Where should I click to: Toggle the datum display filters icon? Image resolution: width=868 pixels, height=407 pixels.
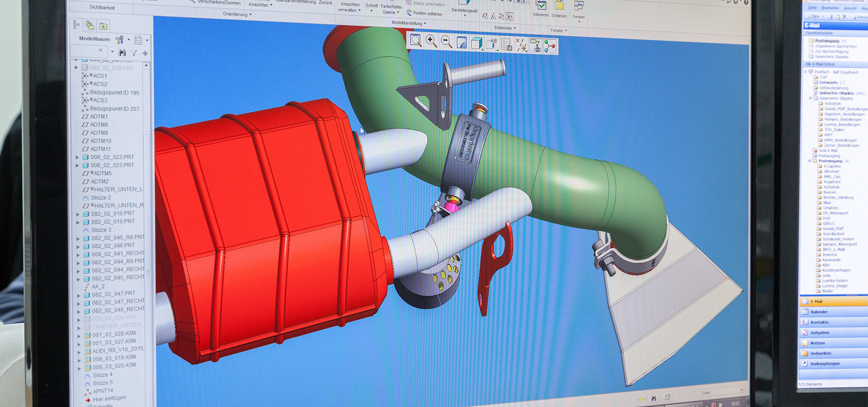(521, 45)
